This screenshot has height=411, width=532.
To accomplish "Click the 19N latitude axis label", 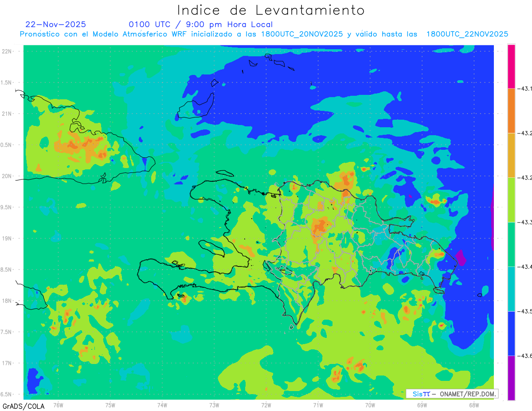I will click(x=7, y=239).
